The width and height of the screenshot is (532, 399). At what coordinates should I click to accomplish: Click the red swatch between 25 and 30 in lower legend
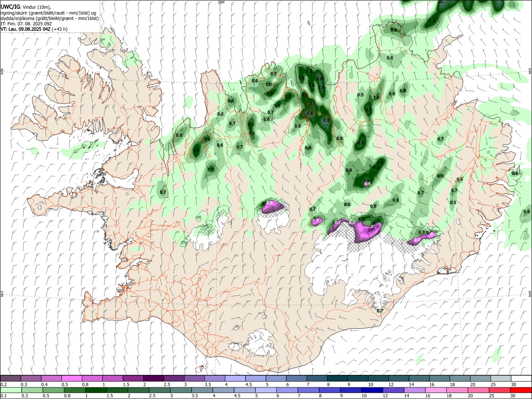tap(499, 390)
